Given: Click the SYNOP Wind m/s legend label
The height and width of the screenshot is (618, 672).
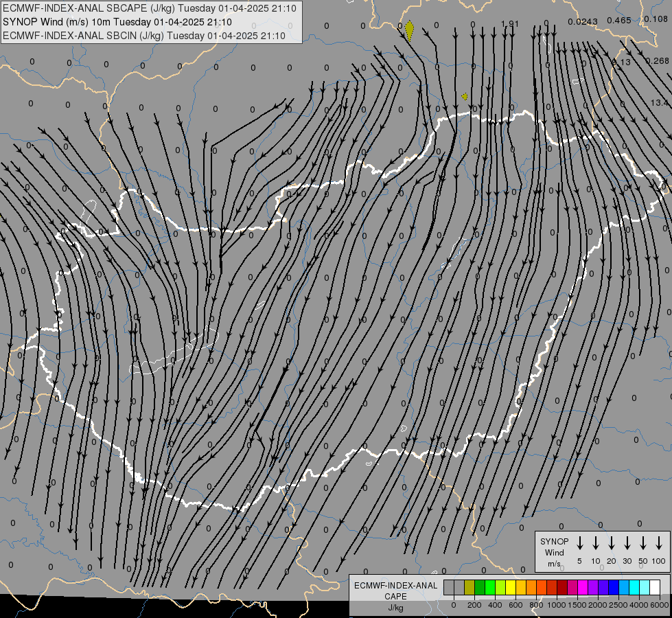Looking at the screenshot, I should [554, 552].
